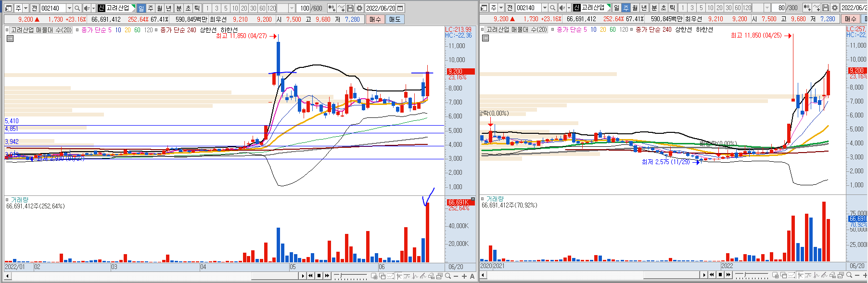The image size is (868, 283).
Task: Click the grid table icon under the right chart legend
Action: coord(485,38)
